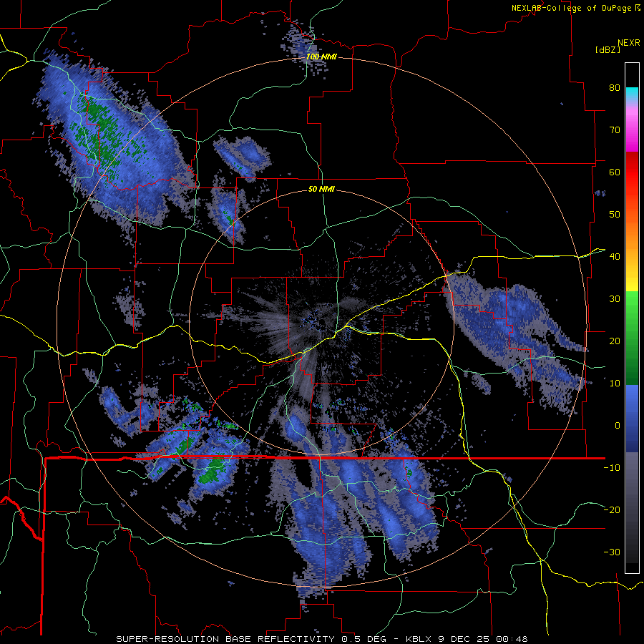The width and height of the screenshot is (644, 644).
Task: Click the -20 dBZ scale value
Action: tap(612, 509)
